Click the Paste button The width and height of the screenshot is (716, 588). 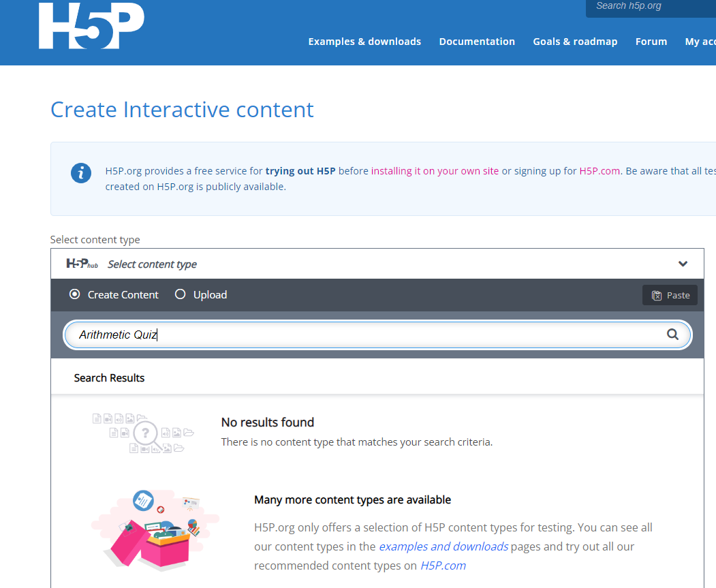point(670,296)
